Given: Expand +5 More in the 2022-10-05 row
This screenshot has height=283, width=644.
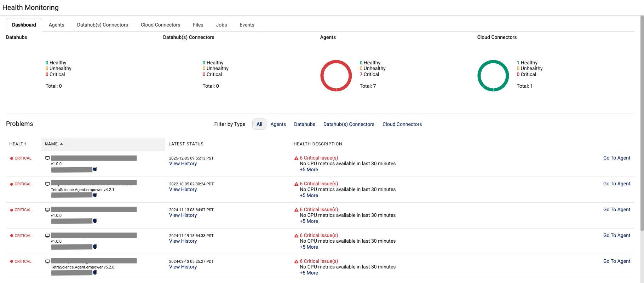Looking at the screenshot, I should click(x=309, y=195).
